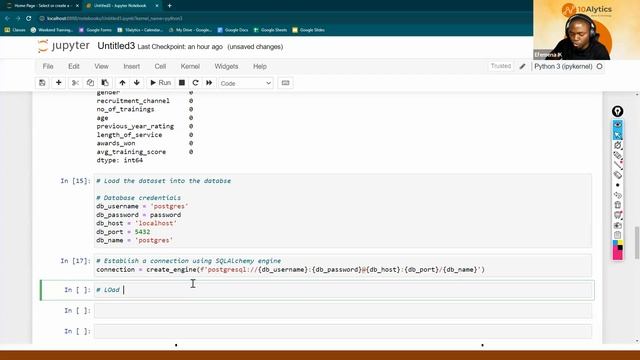640x360 pixels.
Task: Open the Kernel menu
Action: click(x=190, y=67)
